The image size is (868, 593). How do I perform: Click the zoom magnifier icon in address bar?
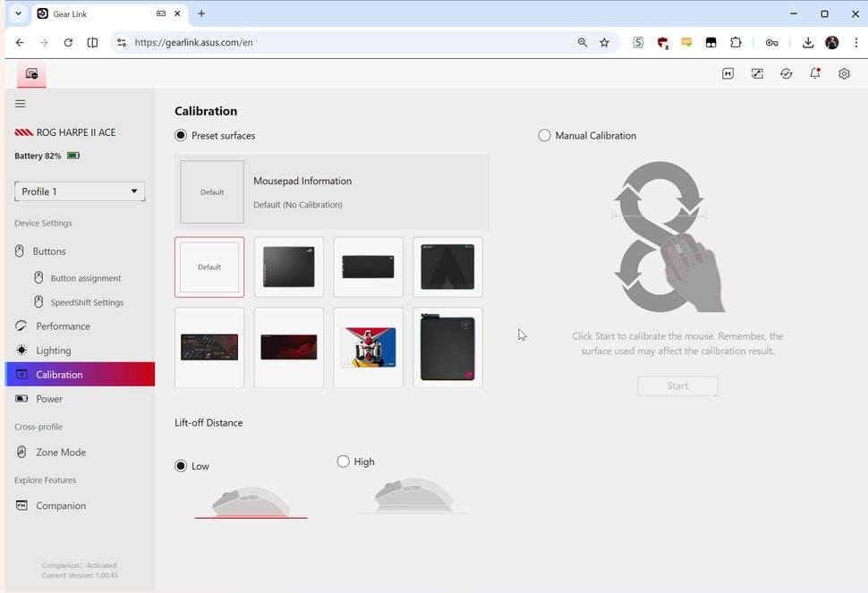(583, 43)
